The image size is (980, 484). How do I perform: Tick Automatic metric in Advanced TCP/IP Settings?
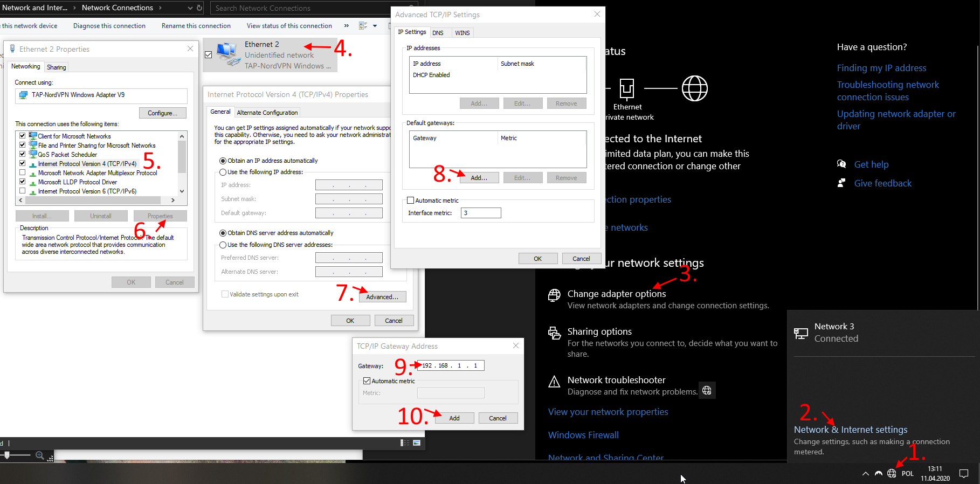[411, 200]
